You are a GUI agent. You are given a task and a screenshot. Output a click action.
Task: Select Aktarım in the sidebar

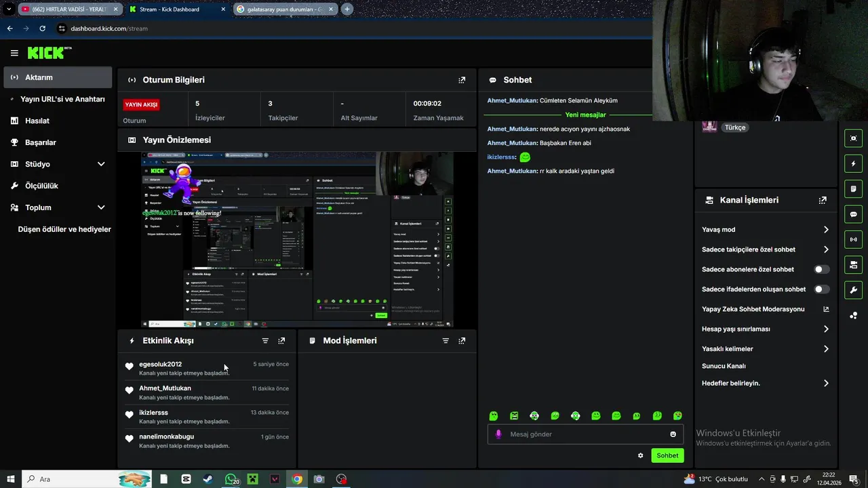(x=58, y=77)
